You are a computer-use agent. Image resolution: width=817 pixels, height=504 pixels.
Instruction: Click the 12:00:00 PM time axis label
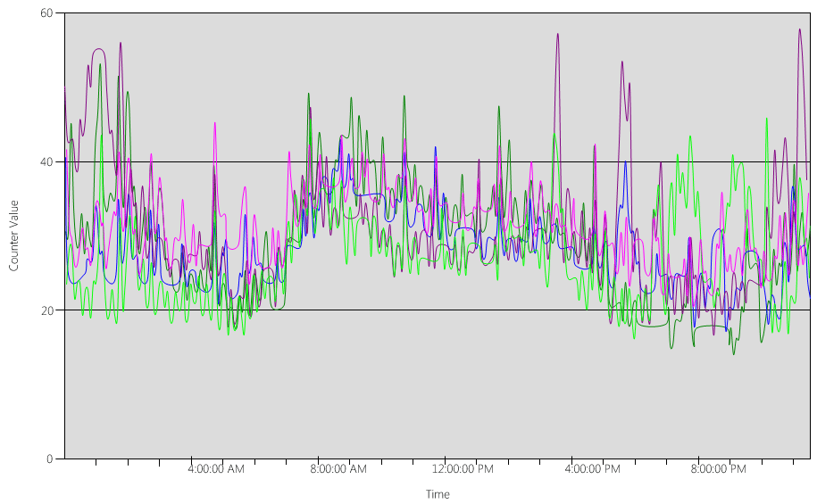coord(463,469)
